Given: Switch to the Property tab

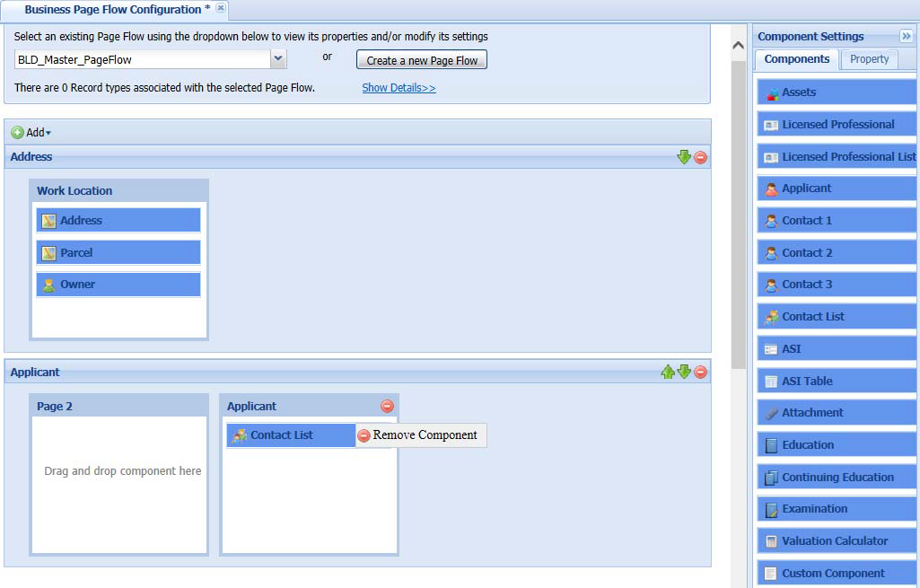Looking at the screenshot, I should click(869, 59).
